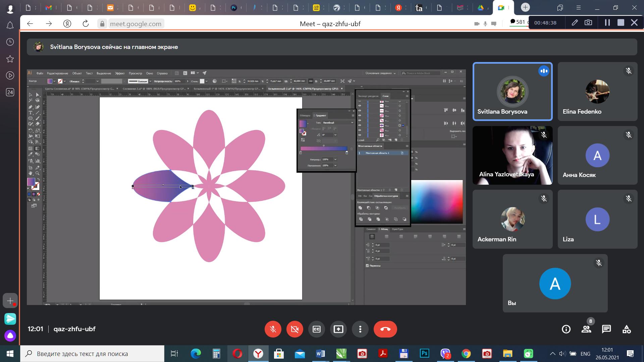Stop the screen recording

point(621,22)
